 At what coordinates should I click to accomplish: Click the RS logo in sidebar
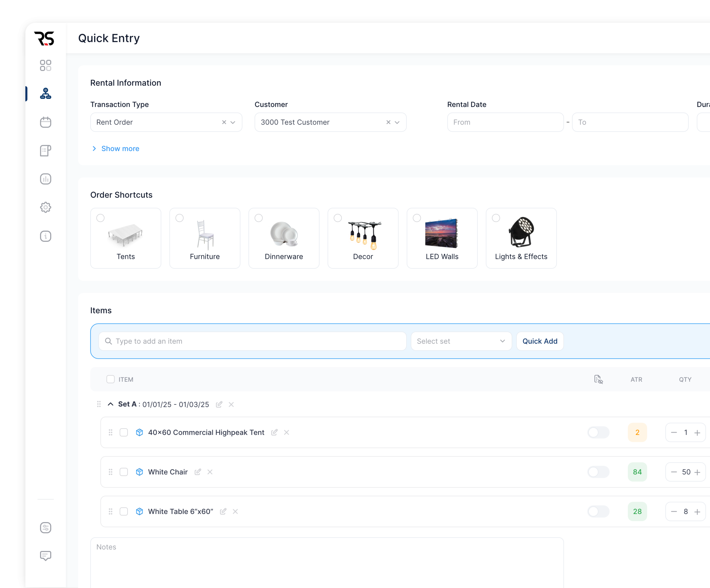44,38
